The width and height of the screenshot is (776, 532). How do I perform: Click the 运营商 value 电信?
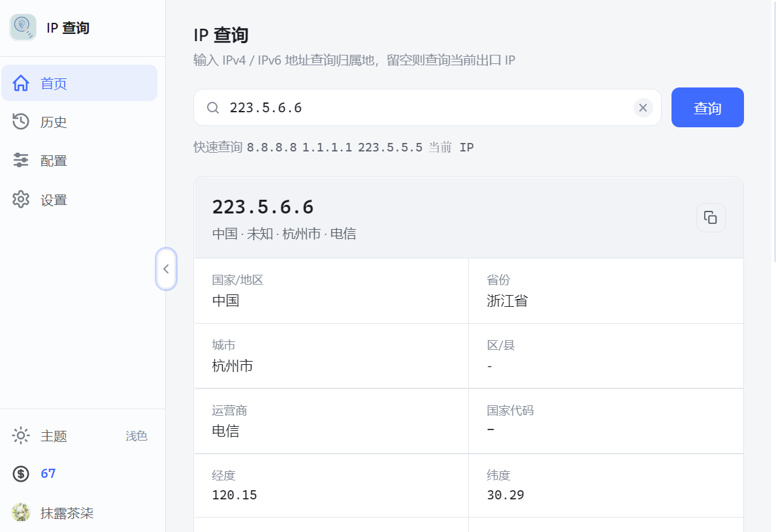tap(225, 431)
